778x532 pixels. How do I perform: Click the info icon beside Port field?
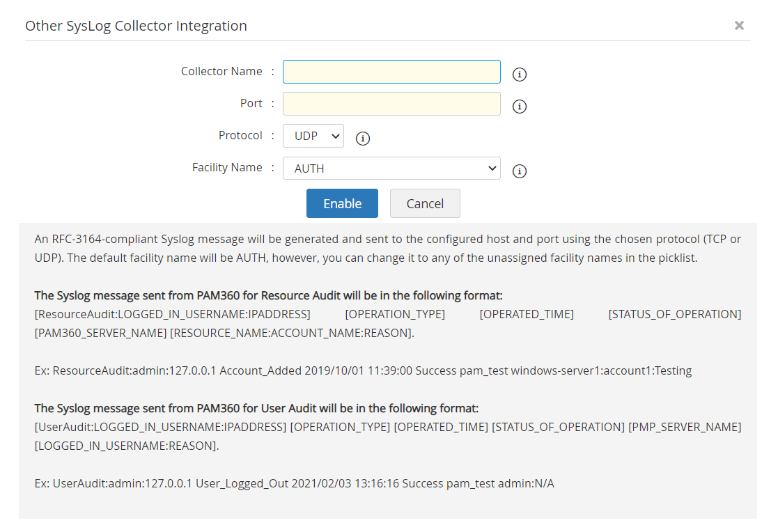coord(520,107)
